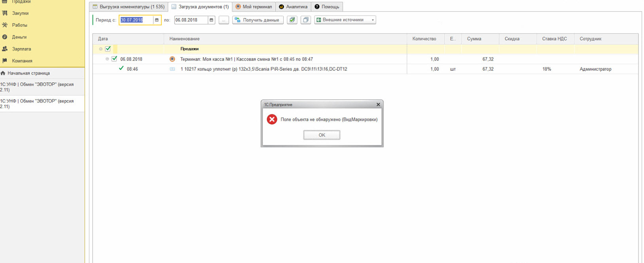Open calendar picker for period start date
Image resolution: width=644 pixels, height=263 pixels.
157,20
